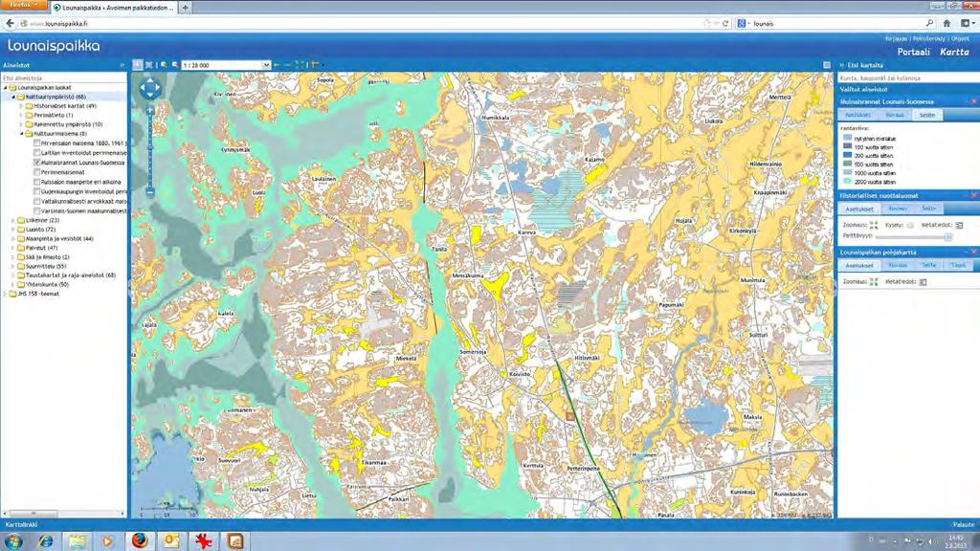This screenshot has height=551, width=980.
Task: Zoom out with the map minus button
Action: [x=150, y=192]
